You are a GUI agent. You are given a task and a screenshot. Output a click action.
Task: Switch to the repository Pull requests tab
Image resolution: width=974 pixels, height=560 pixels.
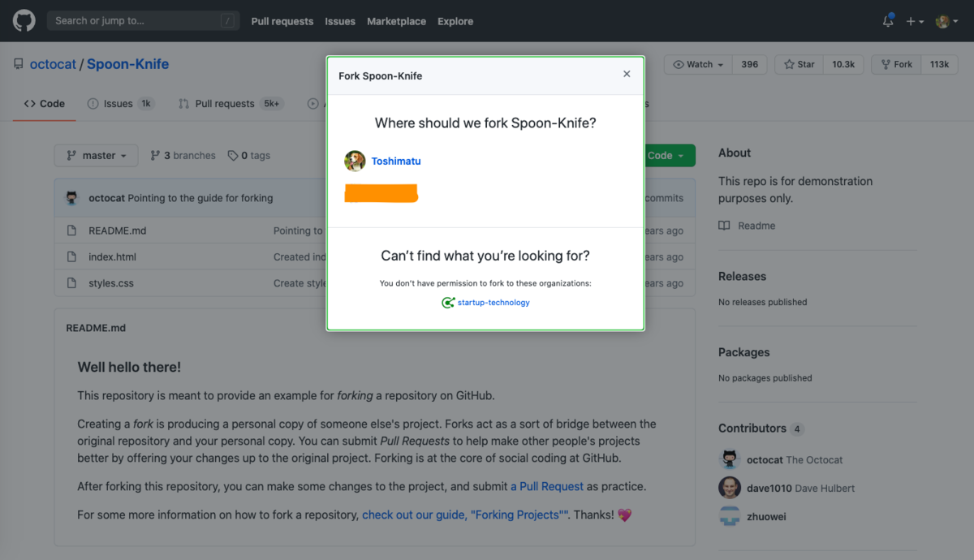pos(230,104)
